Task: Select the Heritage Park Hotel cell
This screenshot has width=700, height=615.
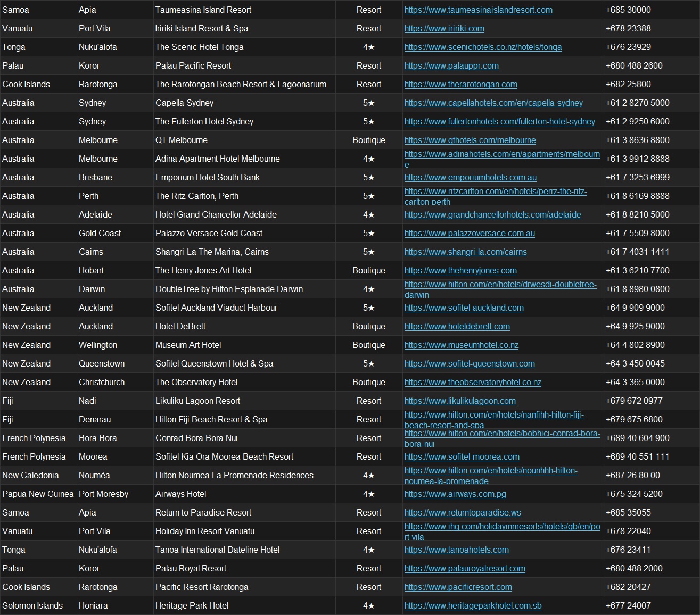Action: (x=244, y=605)
